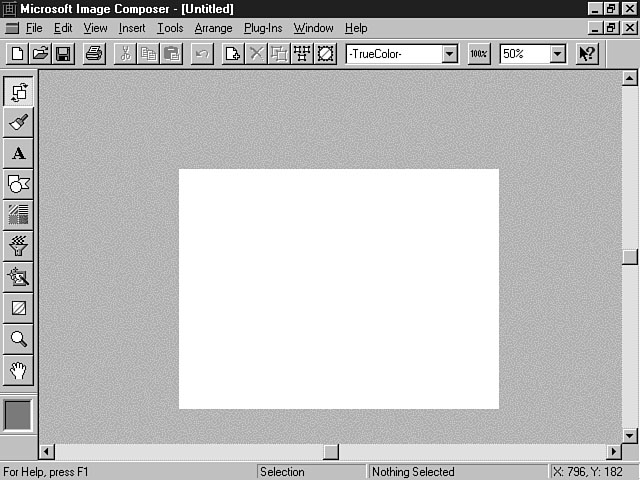This screenshot has width=640, height=480.
Task: Activate the Zoom magnifier tool
Action: tap(18, 339)
